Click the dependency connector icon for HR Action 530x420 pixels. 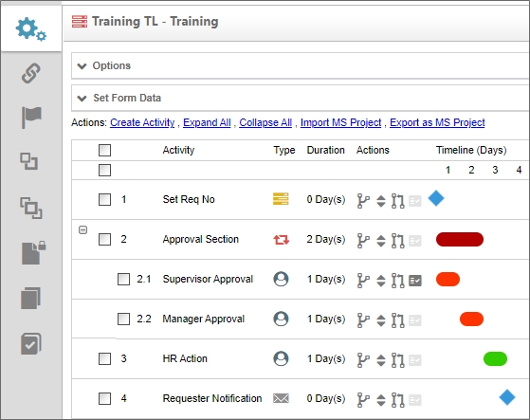pyautogui.click(x=398, y=360)
